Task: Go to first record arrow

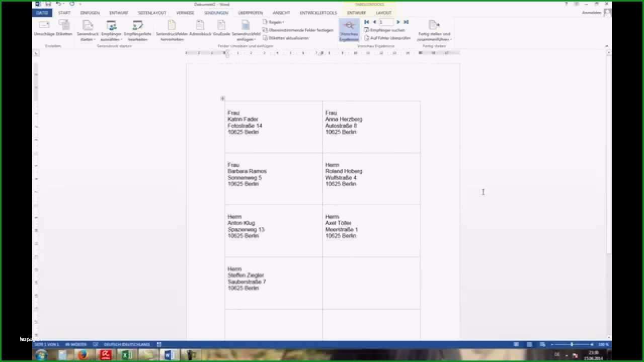Action: click(367, 22)
